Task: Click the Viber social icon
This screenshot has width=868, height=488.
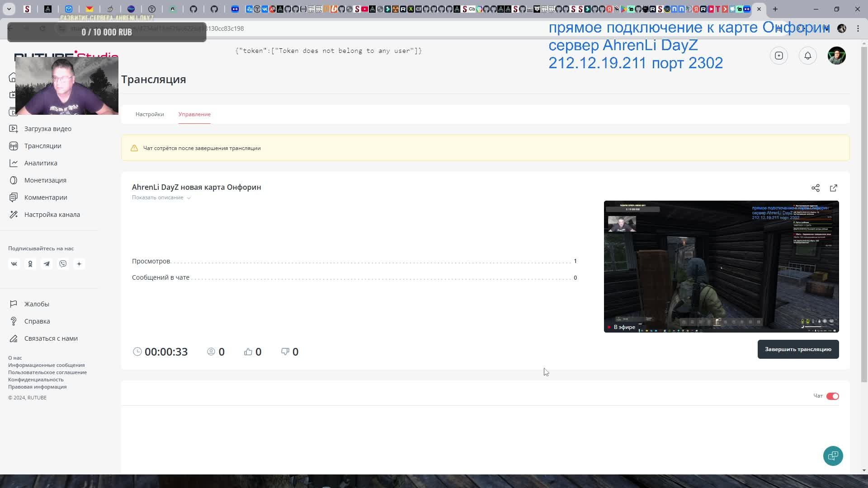Action: (x=63, y=264)
